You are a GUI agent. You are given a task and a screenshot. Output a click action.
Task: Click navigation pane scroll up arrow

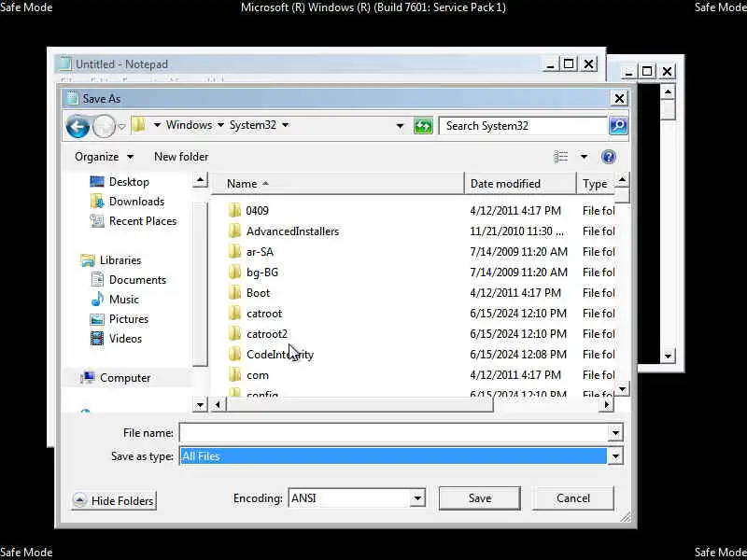pyautogui.click(x=200, y=180)
